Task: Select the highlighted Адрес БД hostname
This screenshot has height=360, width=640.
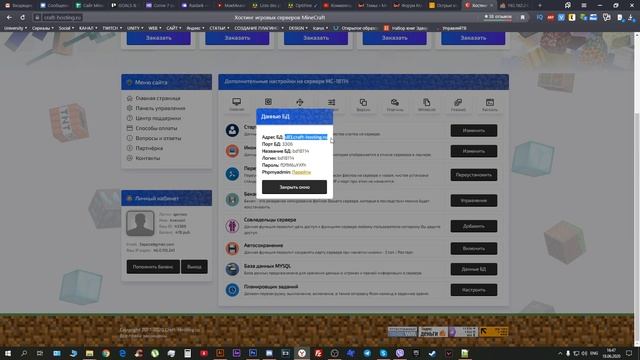Action: (x=306, y=137)
